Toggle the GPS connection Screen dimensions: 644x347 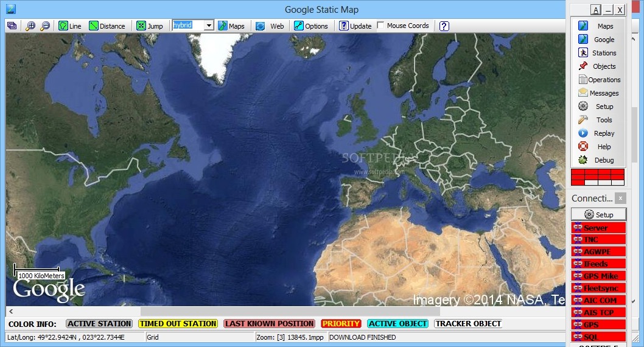tap(598, 324)
